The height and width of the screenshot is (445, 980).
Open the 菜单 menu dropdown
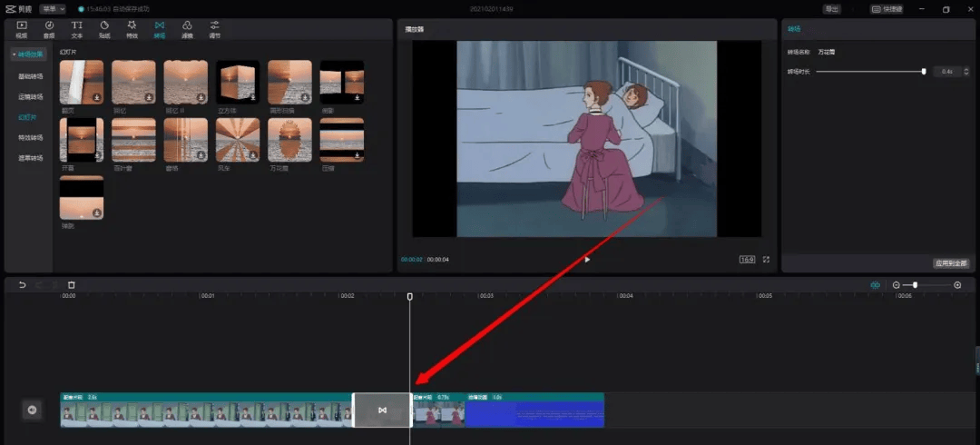point(52,9)
